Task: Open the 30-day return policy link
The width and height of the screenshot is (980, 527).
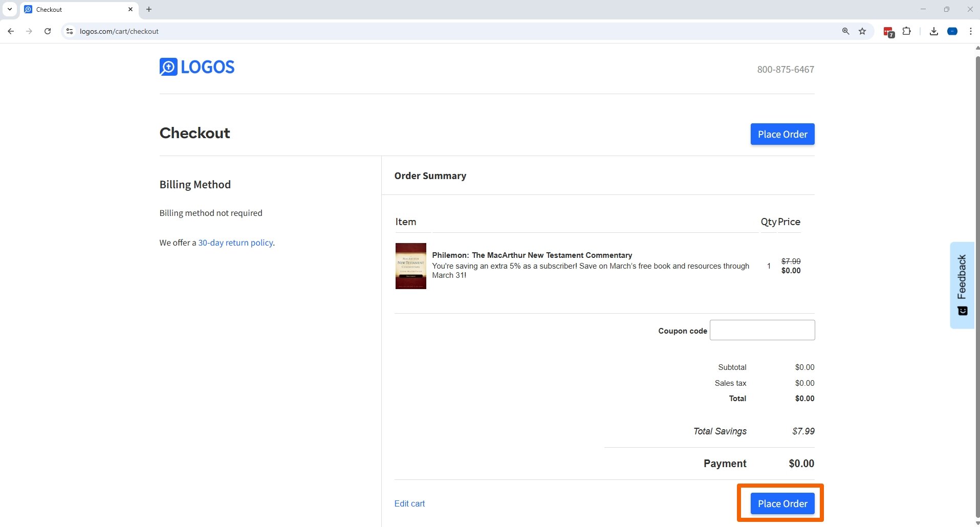Action: tap(235, 243)
